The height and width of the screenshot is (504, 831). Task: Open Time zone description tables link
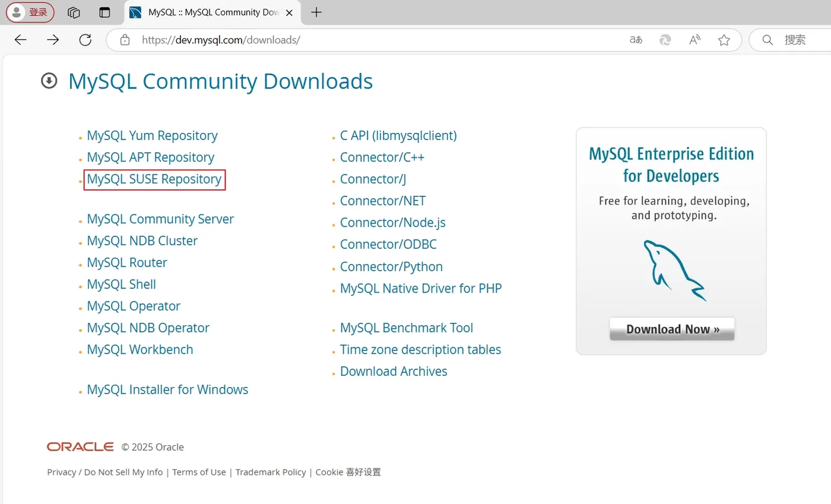tap(421, 350)
